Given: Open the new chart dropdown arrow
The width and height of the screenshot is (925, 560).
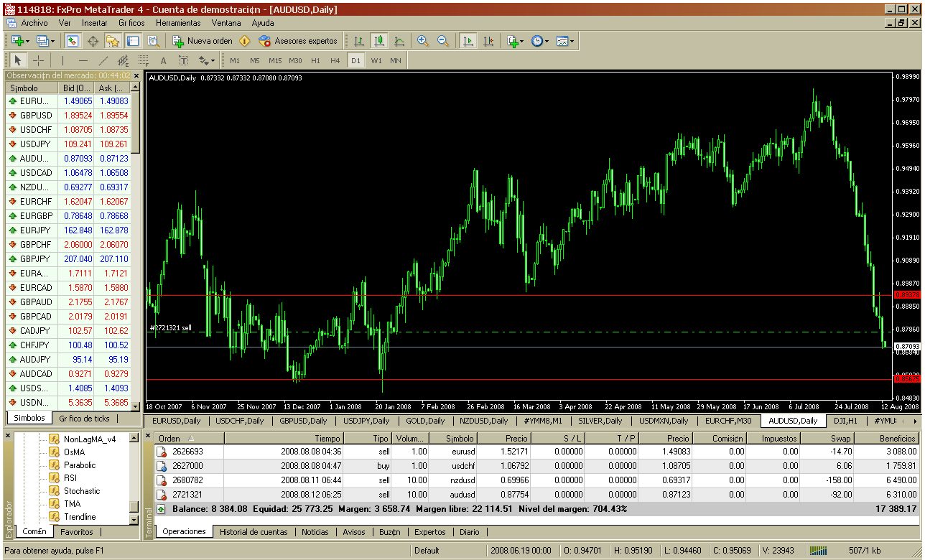Looking at the screenshot, I should click(x=28, y=41).
